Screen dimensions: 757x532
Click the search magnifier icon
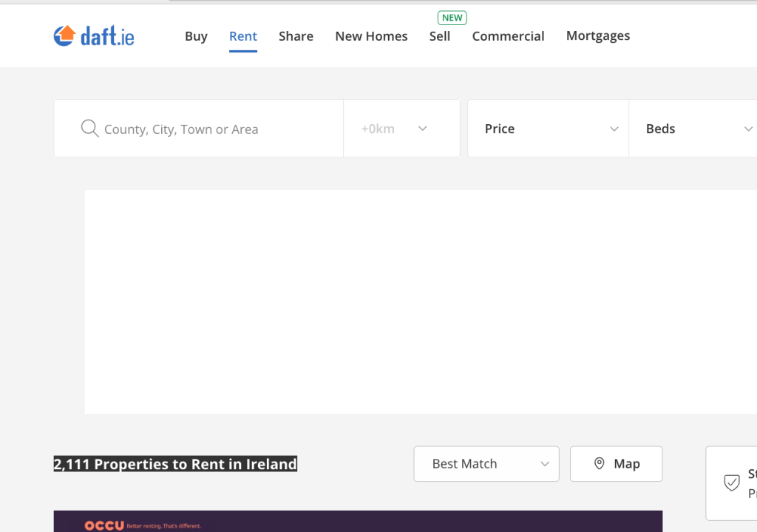click(89, 129)
